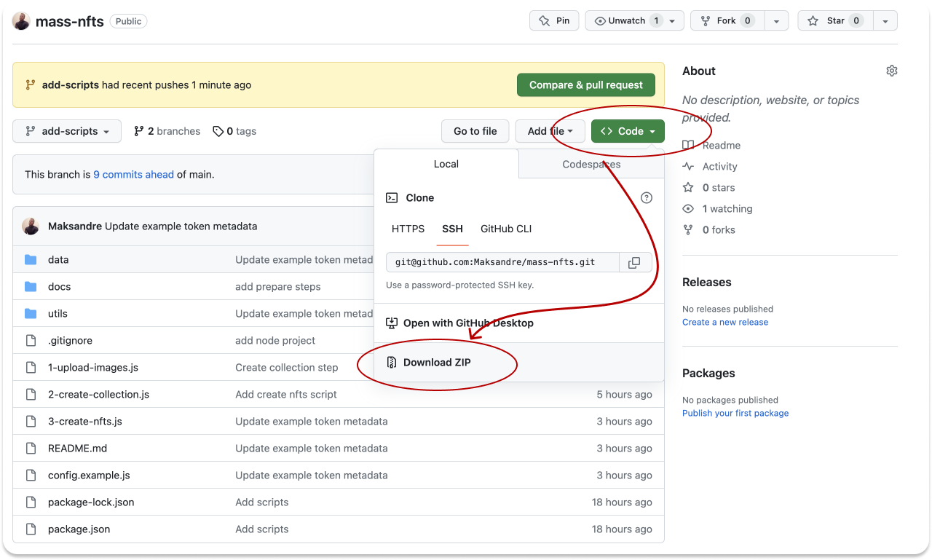This screenshot has height=560, width=932.
Task: Open the Releases heading link
Action: pos(707,283)
